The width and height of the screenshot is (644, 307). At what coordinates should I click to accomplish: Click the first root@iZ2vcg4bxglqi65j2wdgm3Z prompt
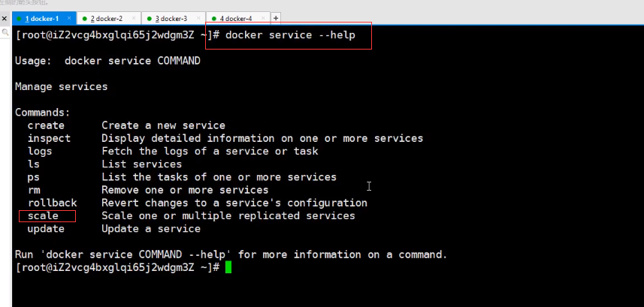pyautogui.click(x=119, y=35)
